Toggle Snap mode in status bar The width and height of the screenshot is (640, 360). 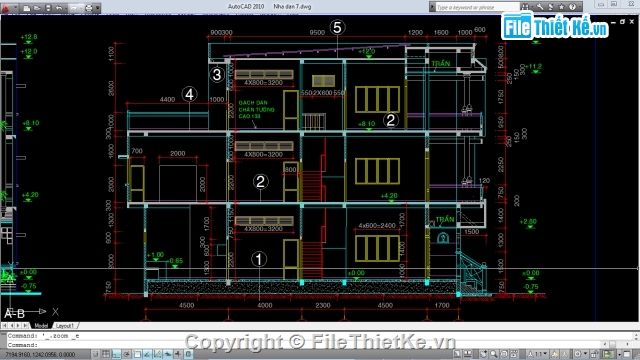(96, 354)
